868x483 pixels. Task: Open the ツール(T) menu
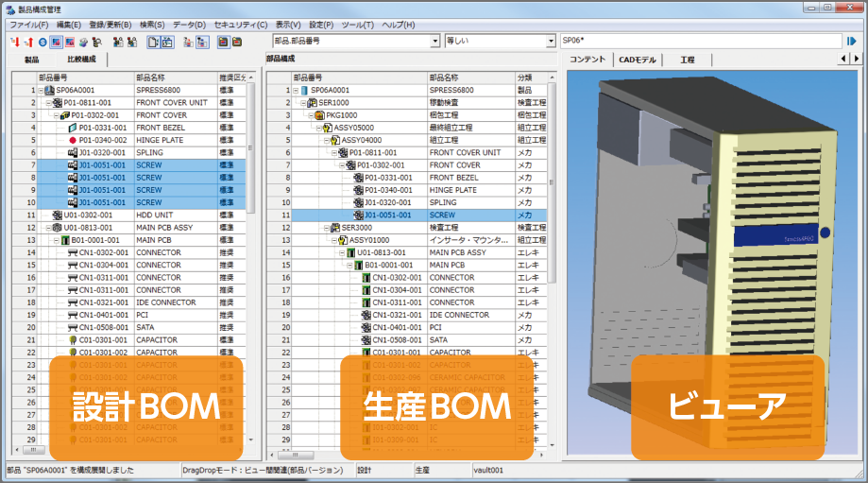[x=358, y=24]
